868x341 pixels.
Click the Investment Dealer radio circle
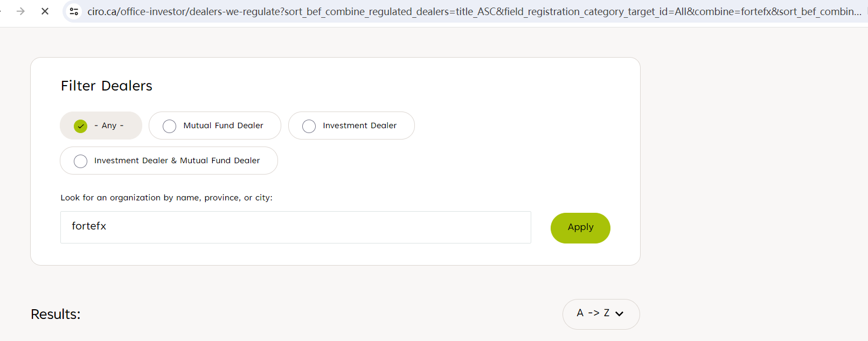click(x=309, y=126)
